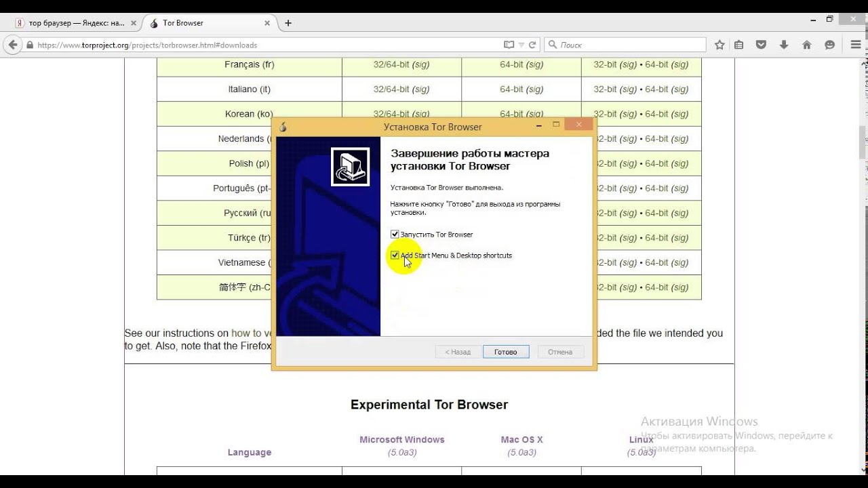
Task: Save the page to Pocket
Action: [x=761, y=45]
